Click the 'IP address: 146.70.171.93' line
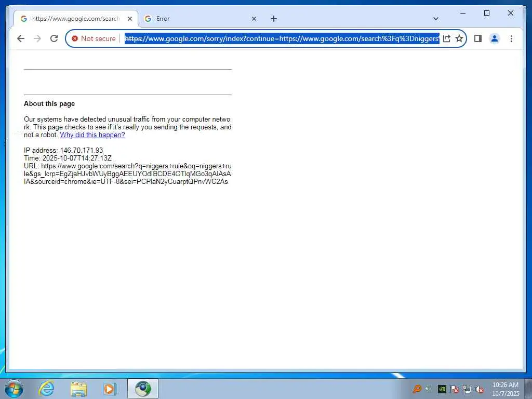This screenshot has height=399, width=532. (x=63, y=150)
